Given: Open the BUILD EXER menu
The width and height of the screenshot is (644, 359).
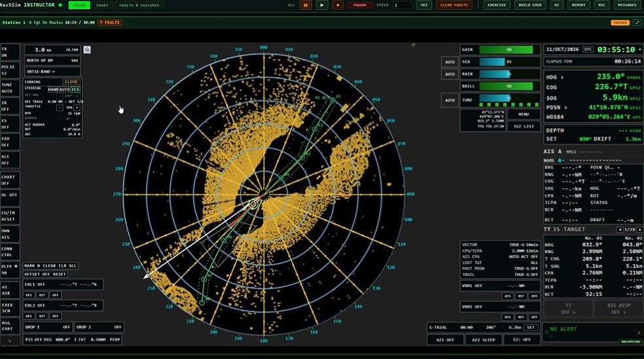Looking at the screenshot, I should (530, 5).
